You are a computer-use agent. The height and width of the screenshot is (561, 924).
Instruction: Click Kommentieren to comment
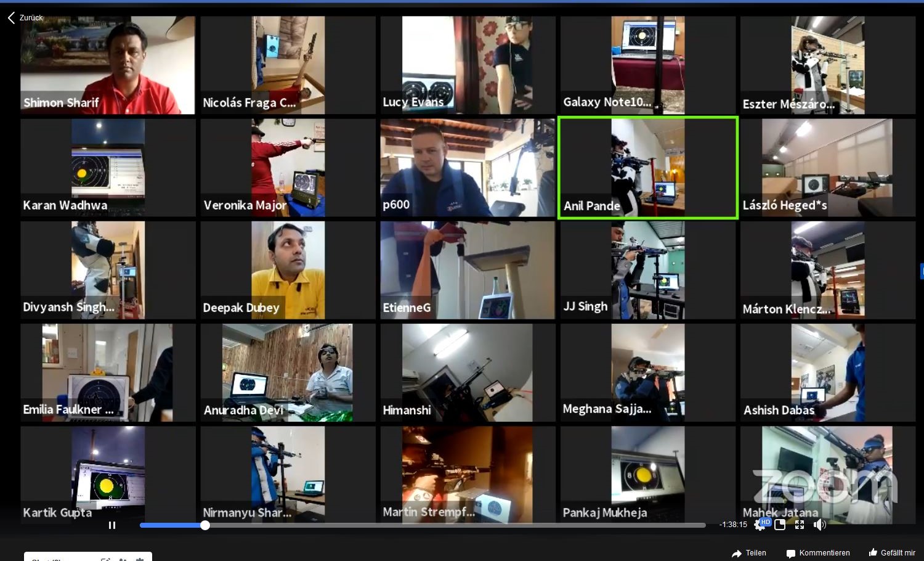coord(818,553)
